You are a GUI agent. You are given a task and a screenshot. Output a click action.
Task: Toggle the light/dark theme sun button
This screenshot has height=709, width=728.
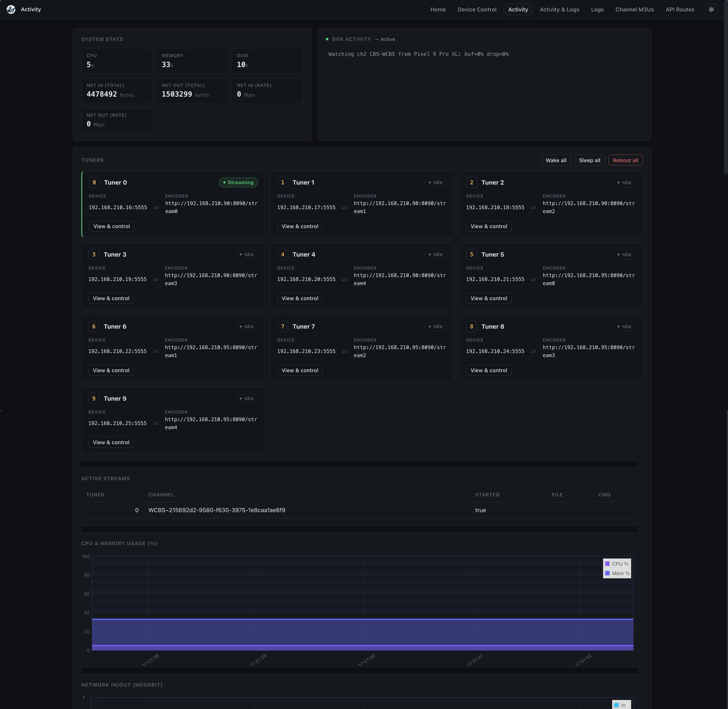pos(711,9)
